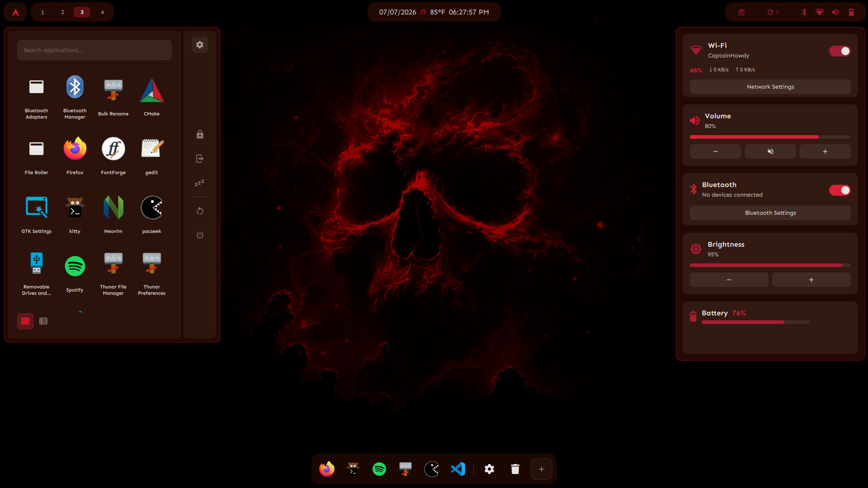The width and height of the screenshot is (868, 488).
Task: Decrease volume with minus button
Action: (x=715, y=151)
